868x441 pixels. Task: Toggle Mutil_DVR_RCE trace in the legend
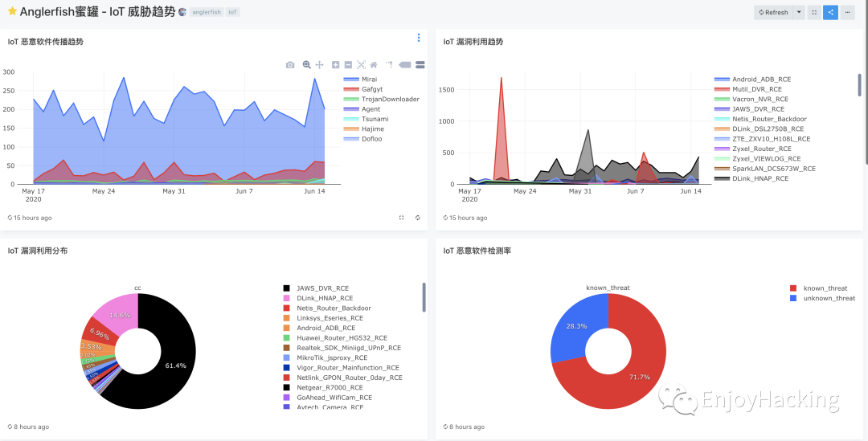pos(748,89)
